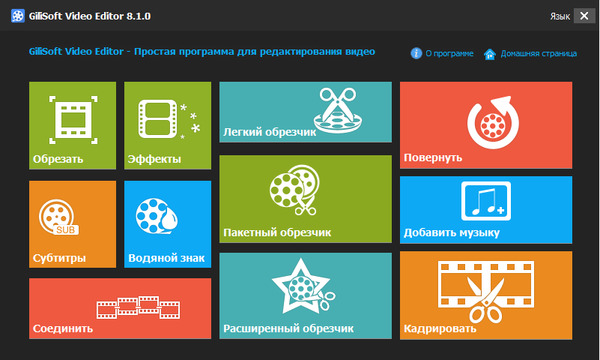The height and width of the screenshot is (360, 600).
Task: Open the Повернуть rotate reel tile
Action: 486,125
